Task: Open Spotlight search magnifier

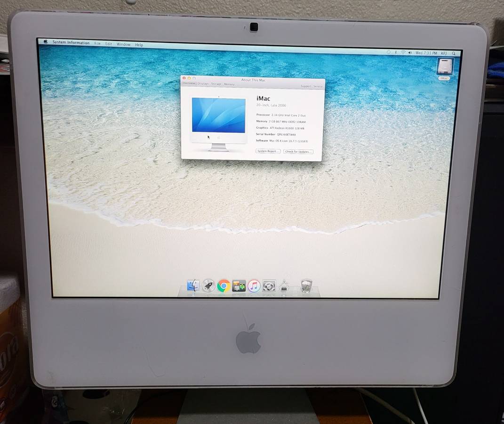Action: tap(454, 53)
